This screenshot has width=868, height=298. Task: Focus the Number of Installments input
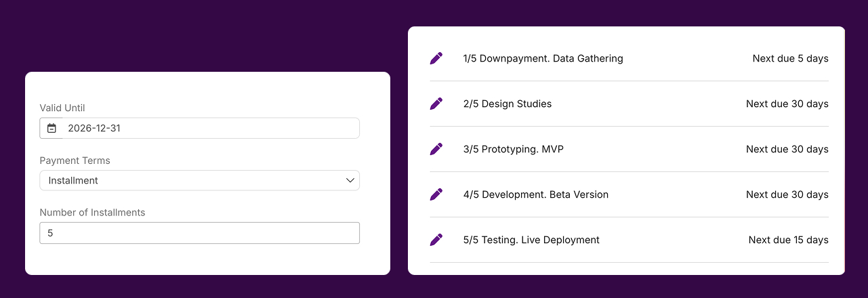[x=199, y=233]
